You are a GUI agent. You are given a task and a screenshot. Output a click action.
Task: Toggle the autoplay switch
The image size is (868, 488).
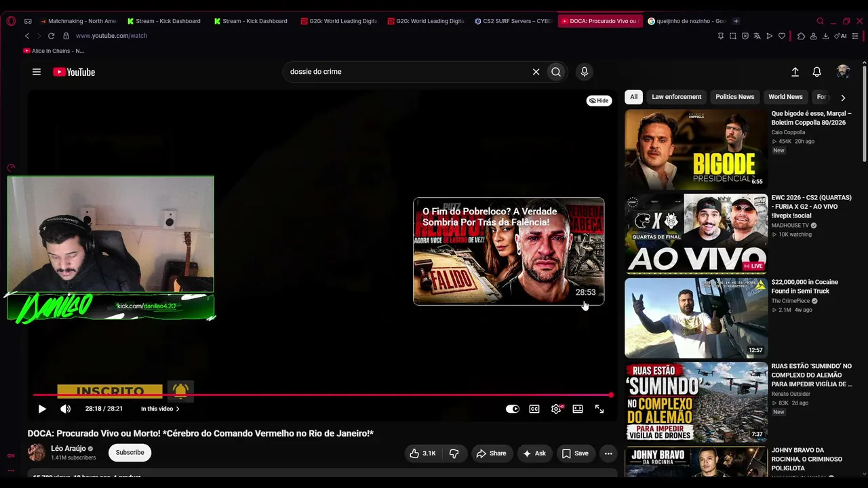[x=513, y=409]
